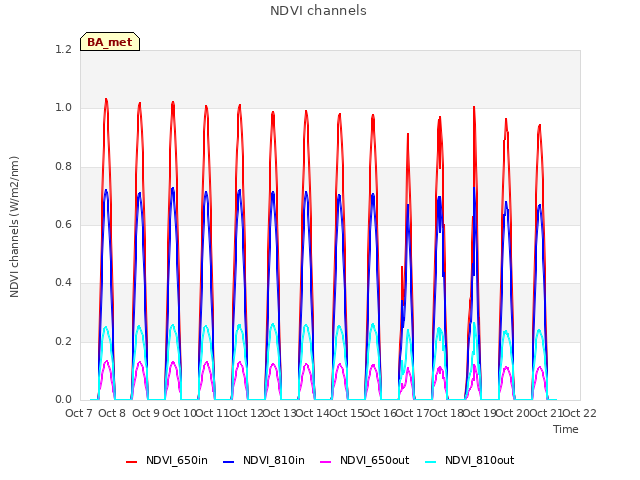Click the Oct 13 x-axis label
Viewport: 640px width, 480px height.
point(279,413)
